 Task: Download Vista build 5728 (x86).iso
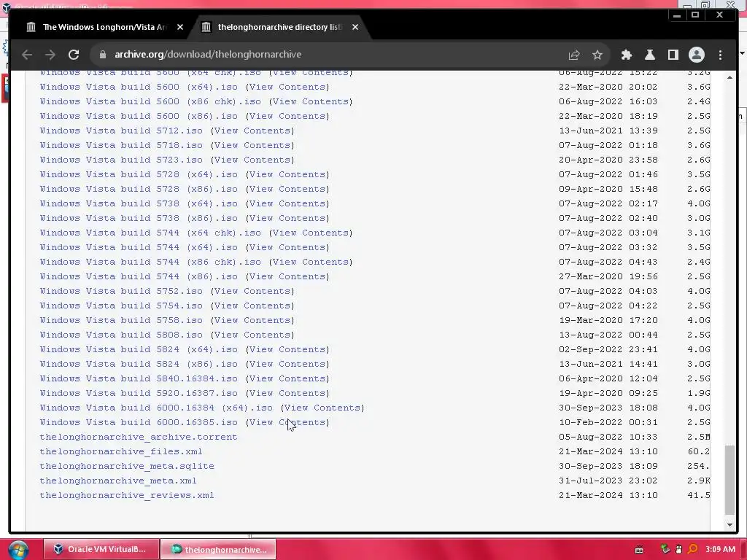139,189
